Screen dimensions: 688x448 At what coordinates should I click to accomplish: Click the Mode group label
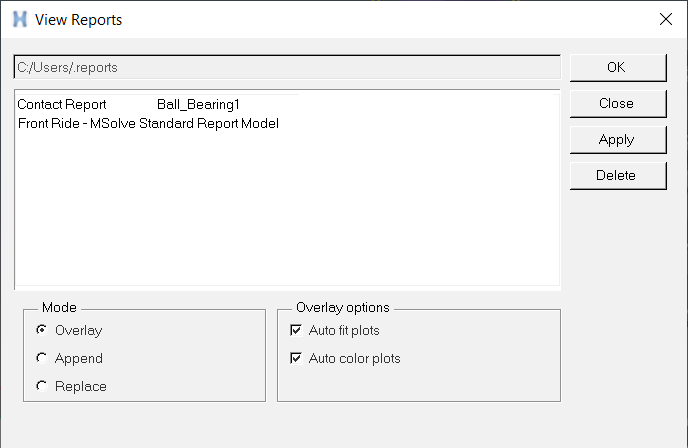[59, 308]
